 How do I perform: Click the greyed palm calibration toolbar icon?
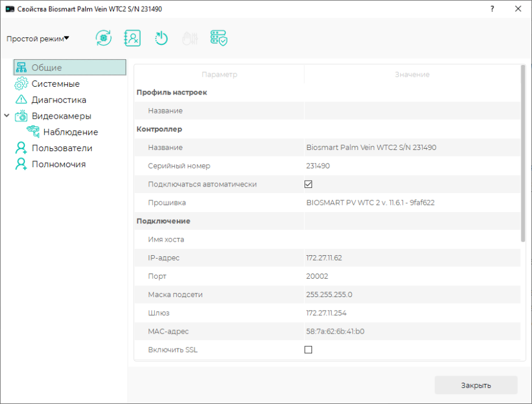[190, 38]
